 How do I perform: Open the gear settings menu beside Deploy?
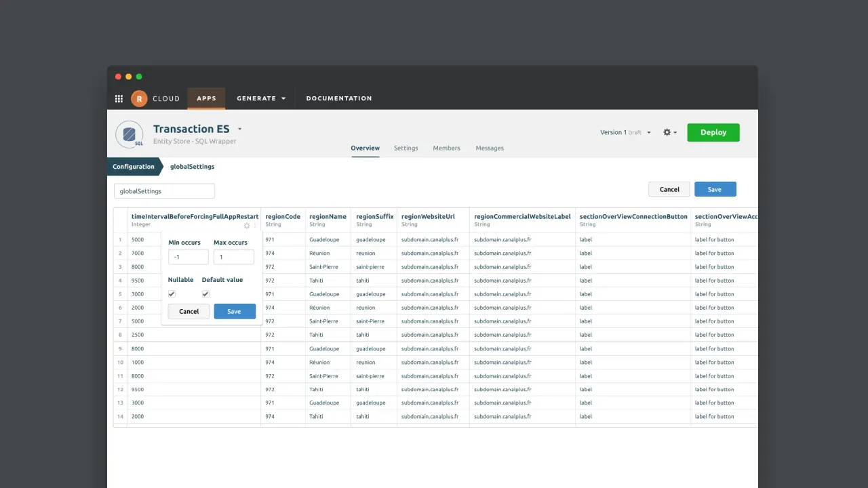(x=669, y=133)
